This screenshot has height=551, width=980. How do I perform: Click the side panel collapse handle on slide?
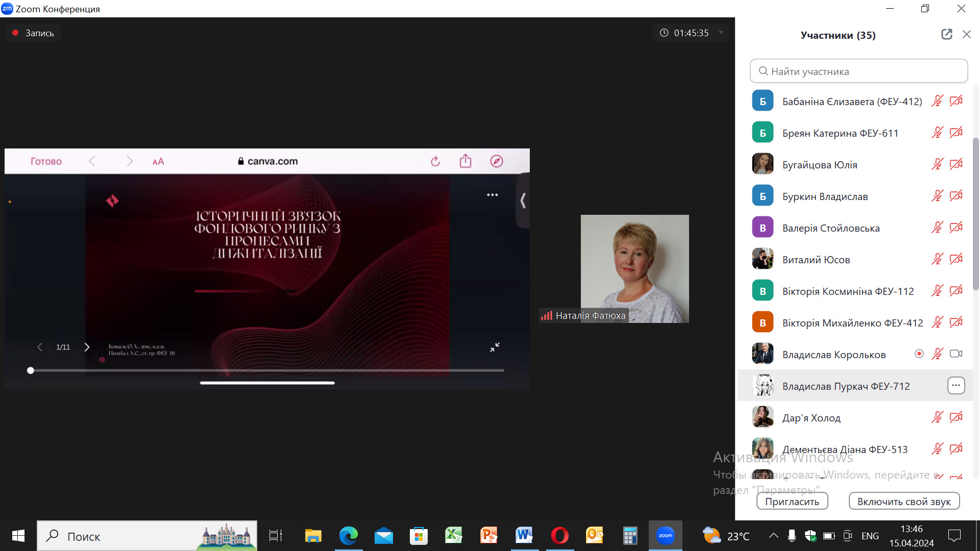click(523, 201)
